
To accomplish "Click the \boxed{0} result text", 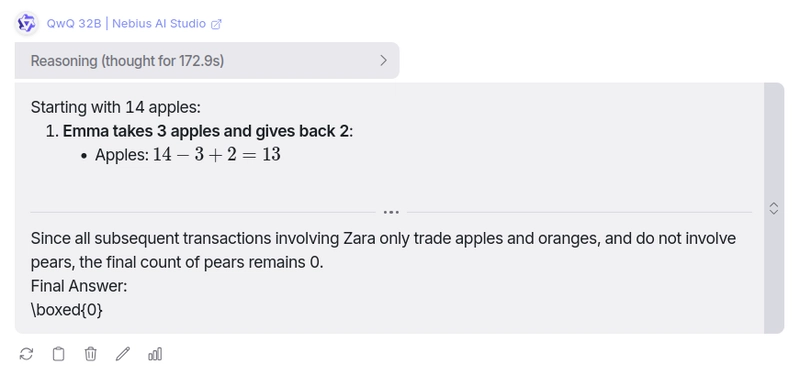I will (66, 310).
